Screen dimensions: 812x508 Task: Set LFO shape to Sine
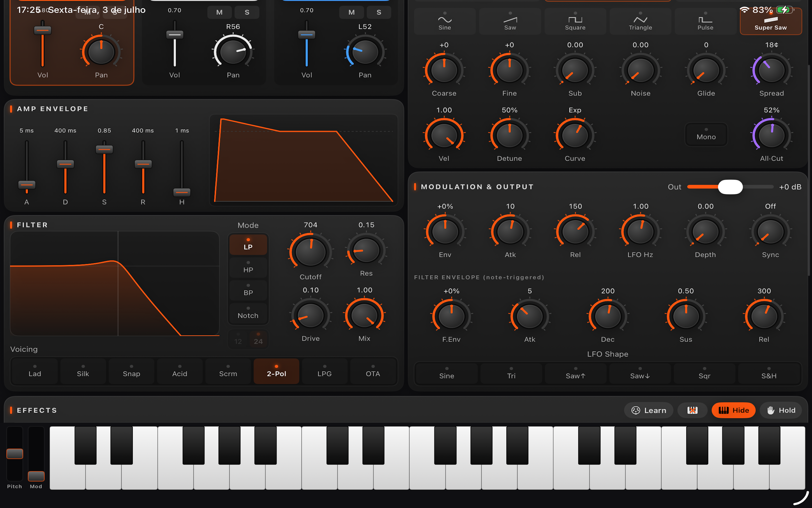[447, 373]
